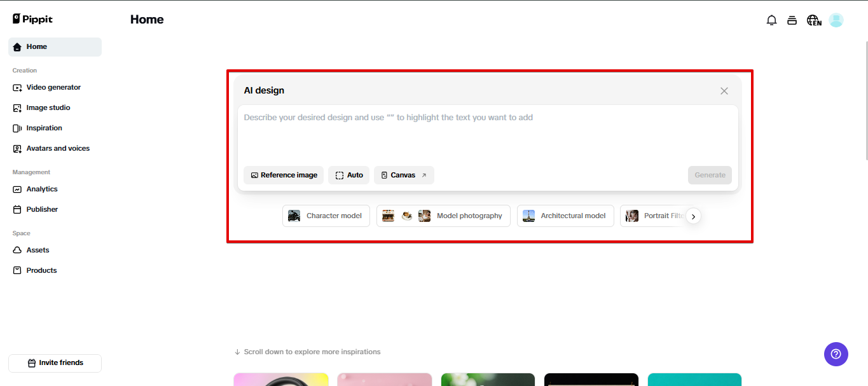868x386 pixels.
Task: Open Image studio from the sidebar
Action: [48, 107]
